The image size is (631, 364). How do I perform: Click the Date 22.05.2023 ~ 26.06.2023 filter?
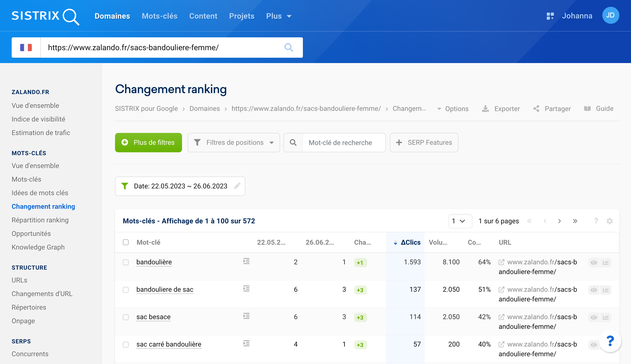pos(180,186)
